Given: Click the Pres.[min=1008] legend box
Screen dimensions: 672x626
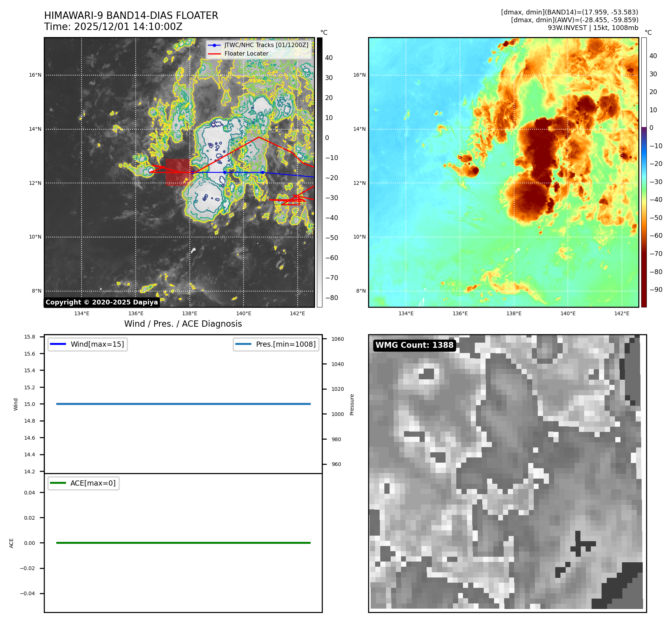Looking at the screenshot, I should tap(276, 344).
